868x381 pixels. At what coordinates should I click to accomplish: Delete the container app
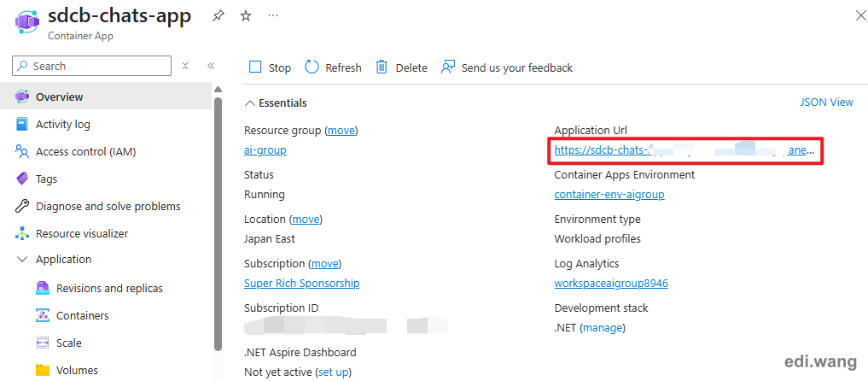pyautogui.click(x=401, y=67)
